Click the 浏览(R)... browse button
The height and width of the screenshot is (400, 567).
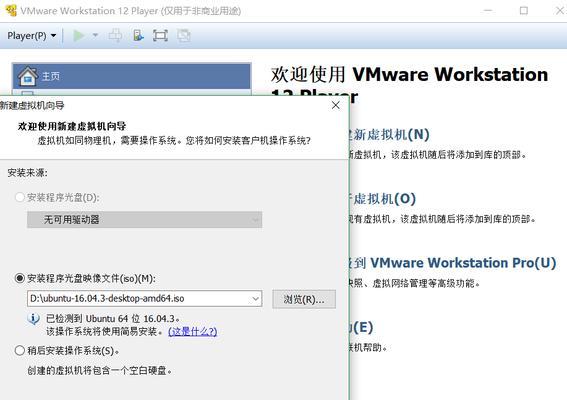pos(304,299)
